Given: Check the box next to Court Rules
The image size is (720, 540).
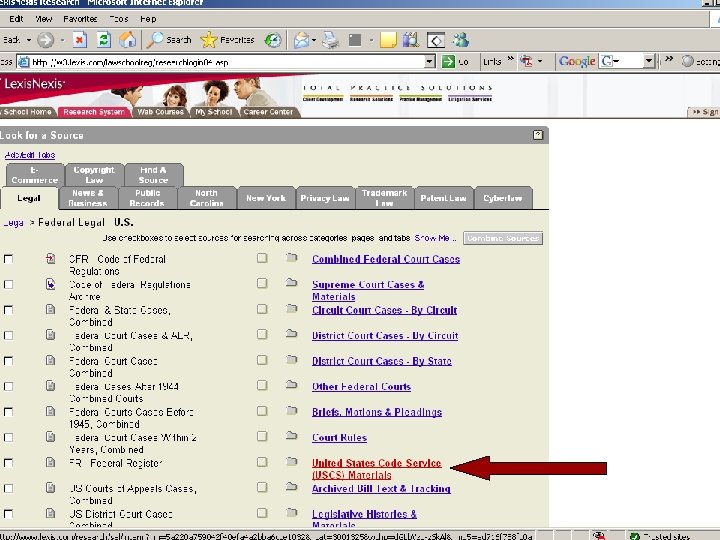Looking at the screenshot, I should pos(262,436).
